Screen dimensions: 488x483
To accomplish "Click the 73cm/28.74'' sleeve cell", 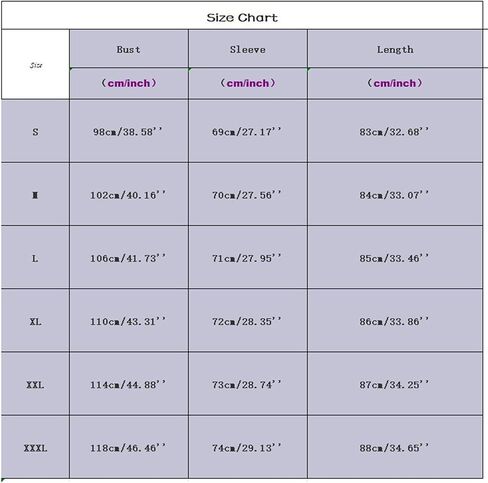I will pos(248,384).
